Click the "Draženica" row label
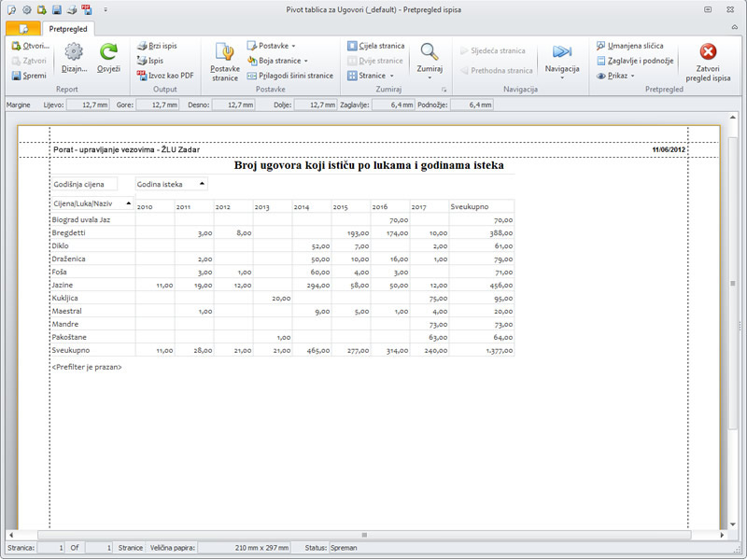 click(x=68, y=259)
